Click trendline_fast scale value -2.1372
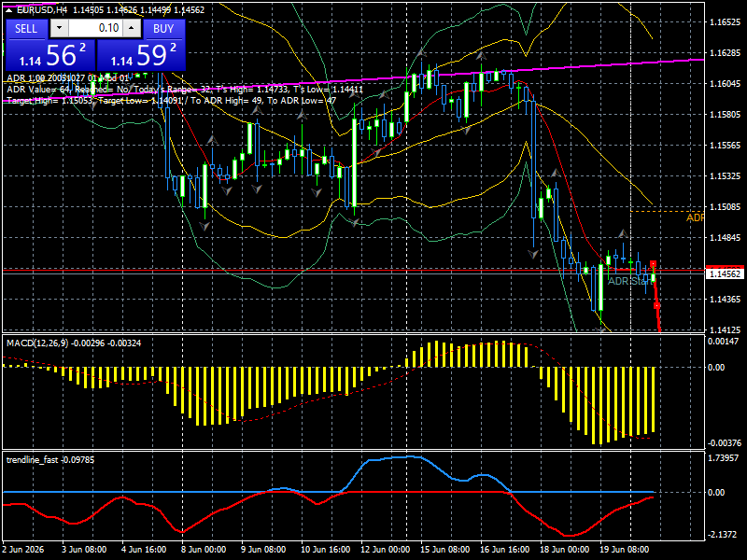The width and height of the screenshot is (747, 560). click(722, 535)
